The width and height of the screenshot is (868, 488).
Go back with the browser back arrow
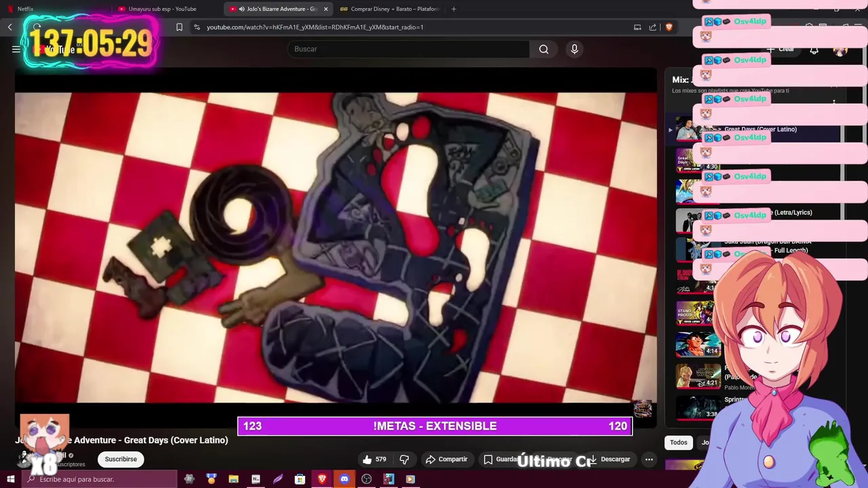(10, 27)
